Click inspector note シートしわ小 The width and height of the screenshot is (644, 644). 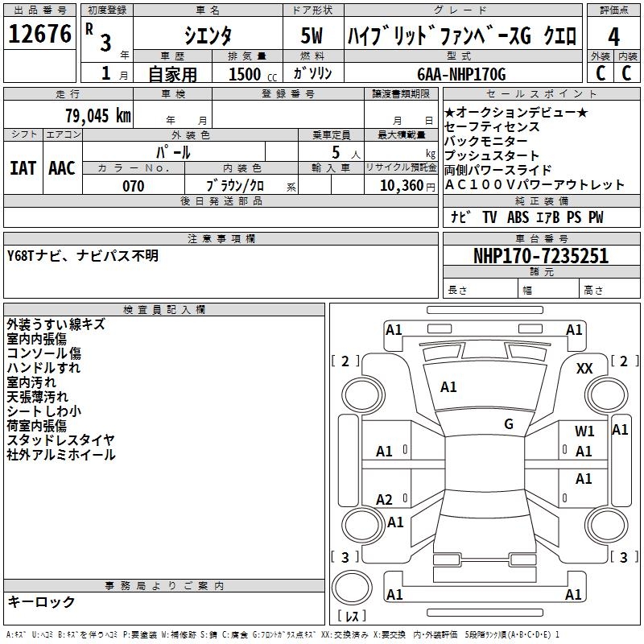tap(44, 411)
